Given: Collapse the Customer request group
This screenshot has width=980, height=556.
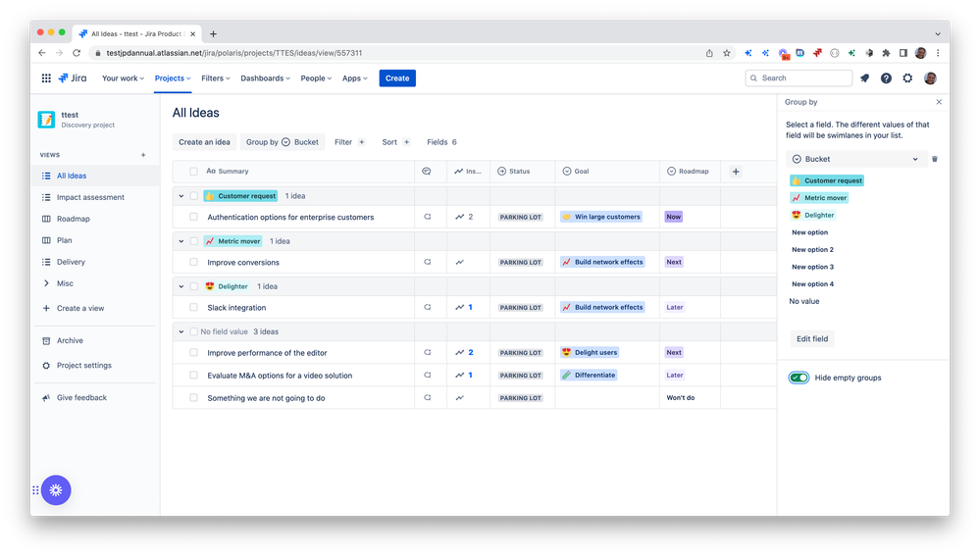Looking at the screenshot, I should click(181, 196).
